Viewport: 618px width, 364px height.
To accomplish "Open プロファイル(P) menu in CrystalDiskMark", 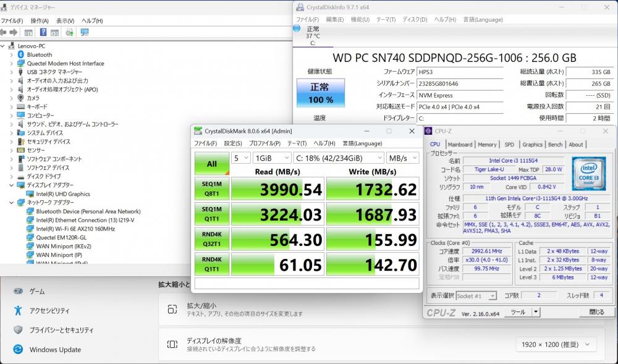I will [x=265, y=143].
